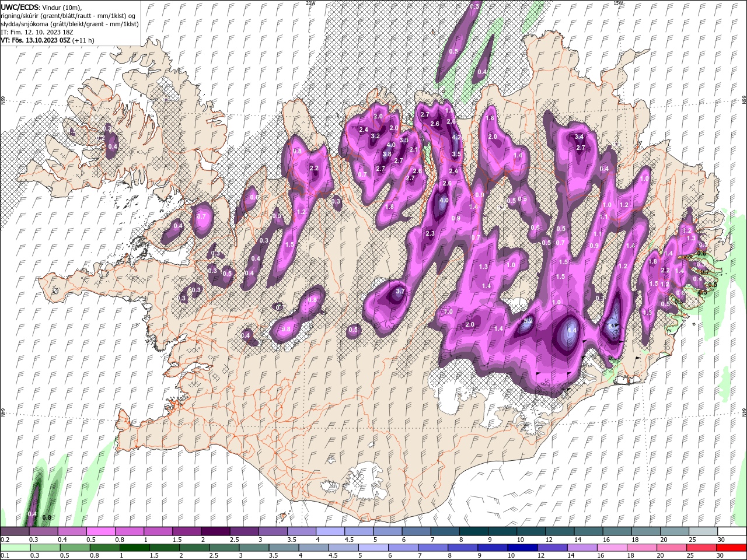Click the 5.2 snowfall maximum label

(528, 321)
